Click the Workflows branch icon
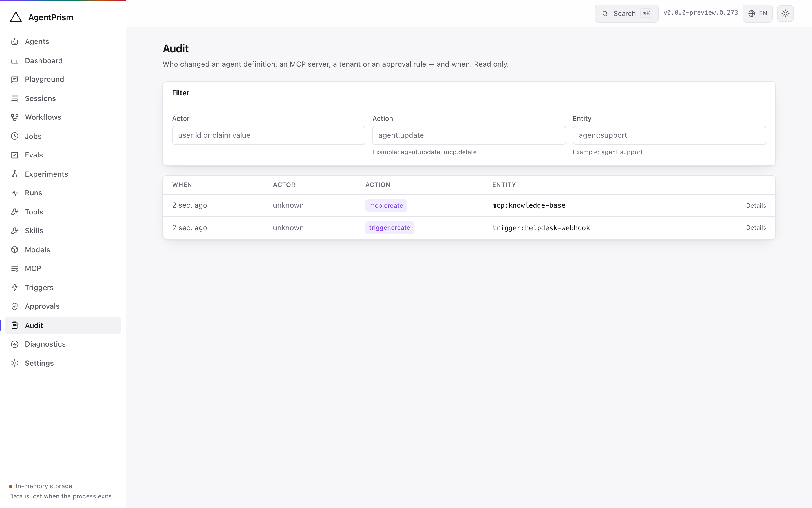Screen dimensions: 812x508 click(x=15, y=117)
